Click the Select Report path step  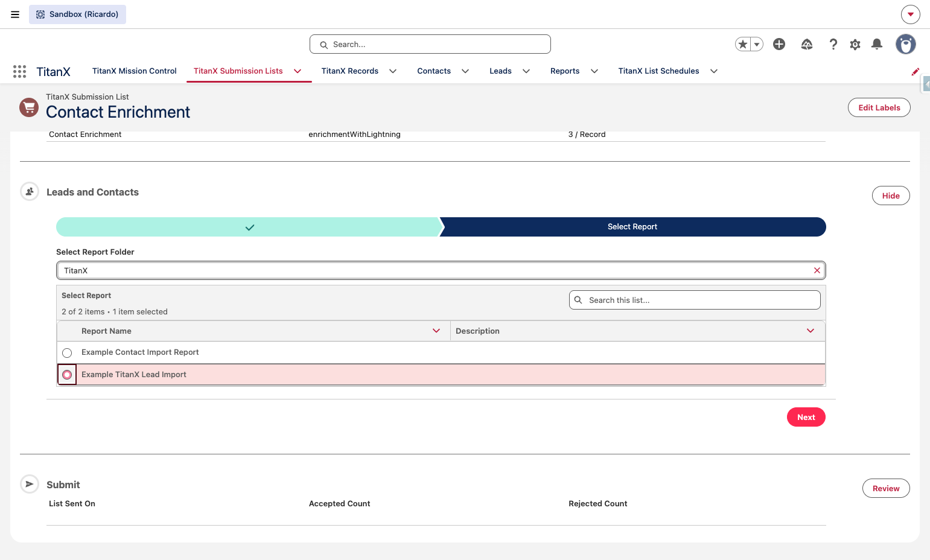(632, 227)
